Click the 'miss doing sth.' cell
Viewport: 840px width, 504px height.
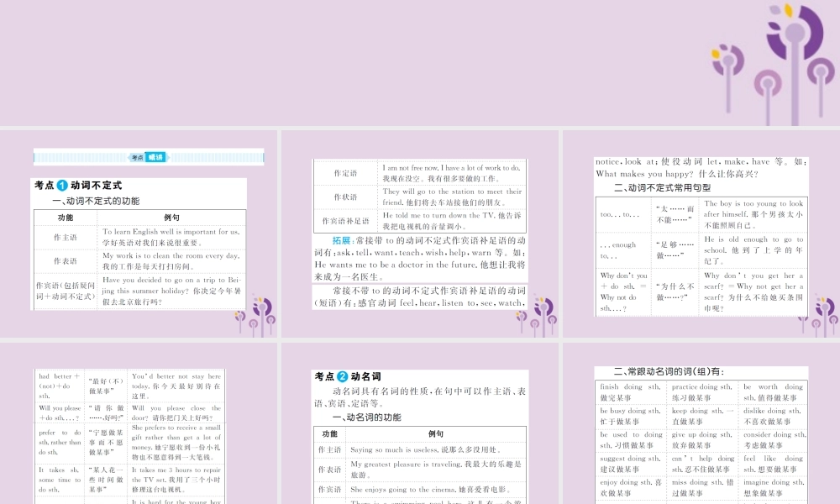coord(701,487)
